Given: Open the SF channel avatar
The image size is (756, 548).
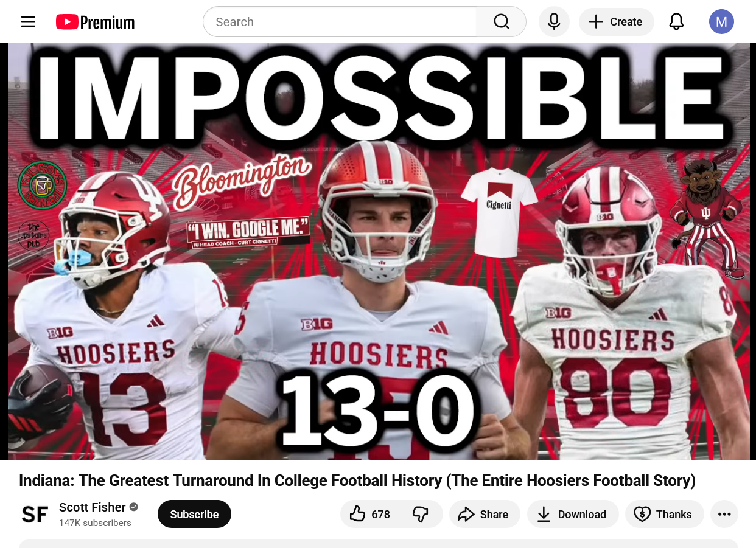Looking at the screenshot, I should tap(35, 514).
